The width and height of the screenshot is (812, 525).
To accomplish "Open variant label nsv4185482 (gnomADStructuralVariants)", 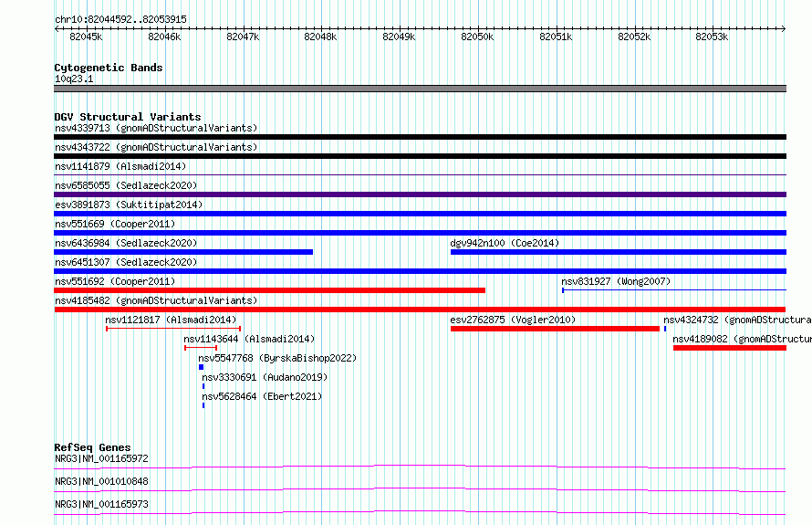I will pyautogui.click(x=156, y=300).
